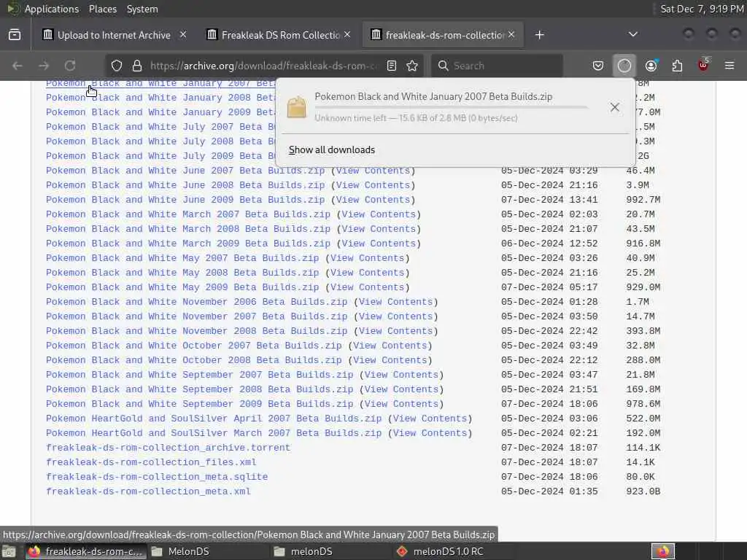
Task: Download HeartGold and SoulSilver April 2007 zip
Action: click(x=214, y=419)
